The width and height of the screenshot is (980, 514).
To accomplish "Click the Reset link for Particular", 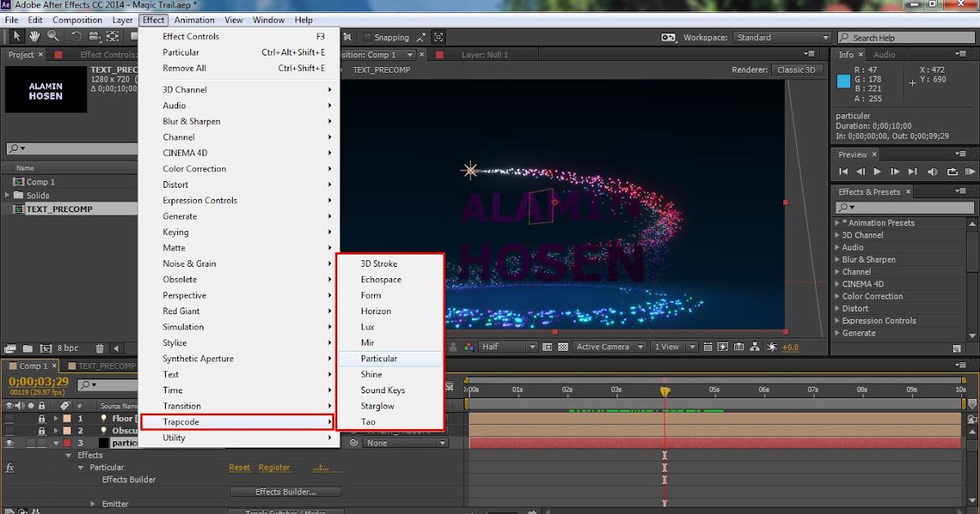I will [239, 467].
